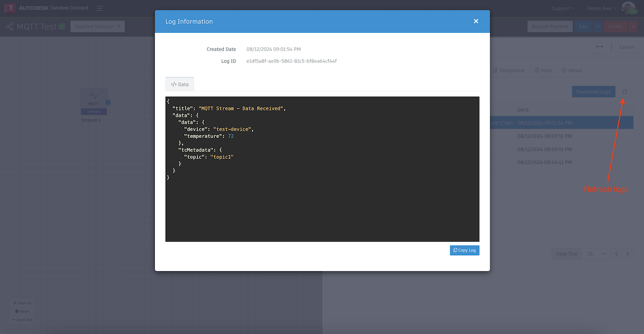Click the Download Logs button
The height and width of the screenshot is (334, 644).
(x=593, y=91)
